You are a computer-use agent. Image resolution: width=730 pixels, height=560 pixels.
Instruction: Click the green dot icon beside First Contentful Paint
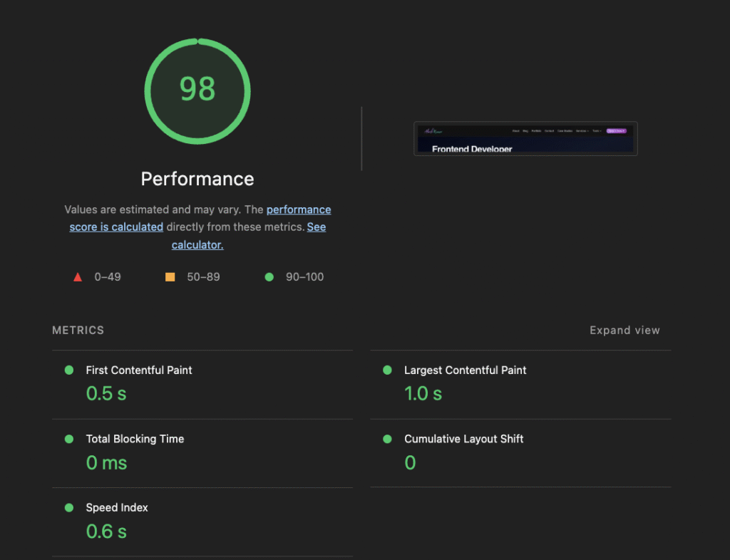pyautogui.click(x=68, y=370)
